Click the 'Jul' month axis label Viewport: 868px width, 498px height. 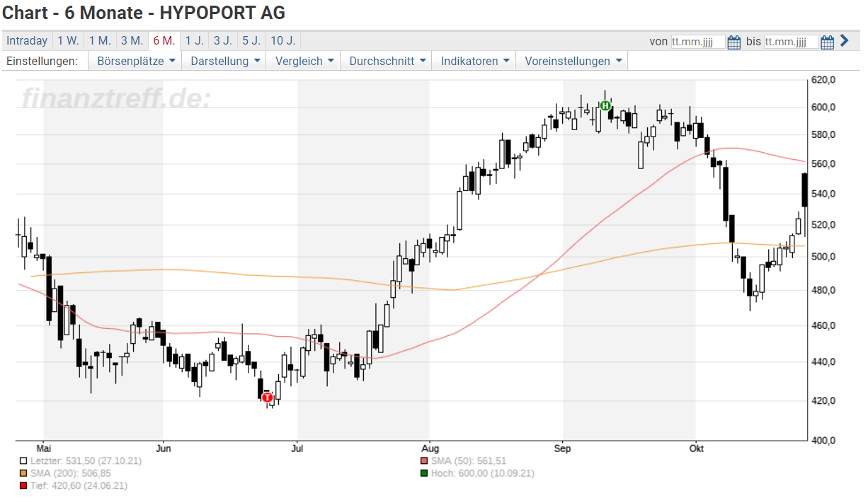point(297,448)
